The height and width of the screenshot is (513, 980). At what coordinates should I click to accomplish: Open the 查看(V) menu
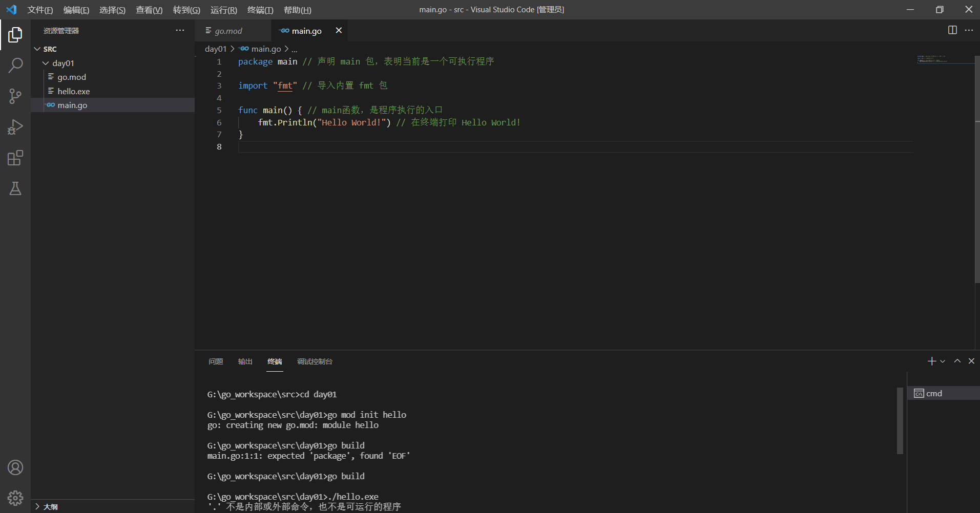click(149, 10)
